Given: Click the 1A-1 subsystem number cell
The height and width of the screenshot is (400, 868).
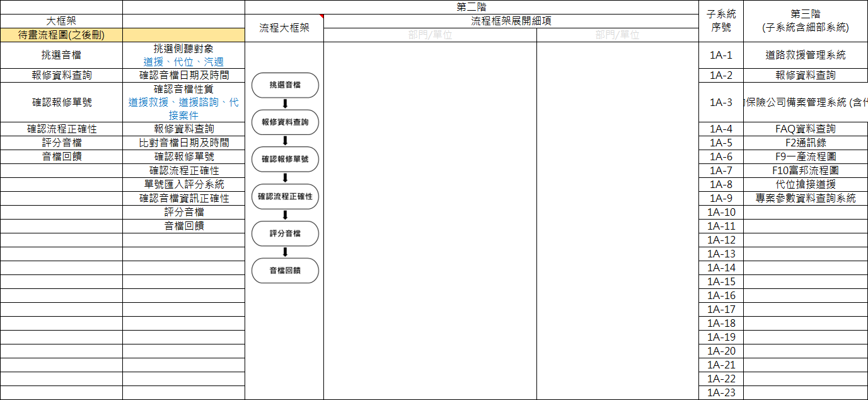Looking at the screenshot, I should [721, 55].
